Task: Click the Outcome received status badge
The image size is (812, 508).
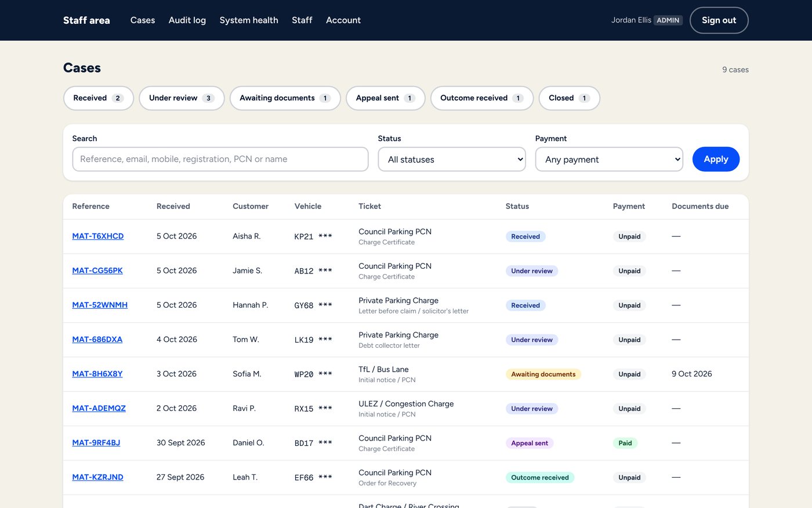Action: click(x=540, y=478)
